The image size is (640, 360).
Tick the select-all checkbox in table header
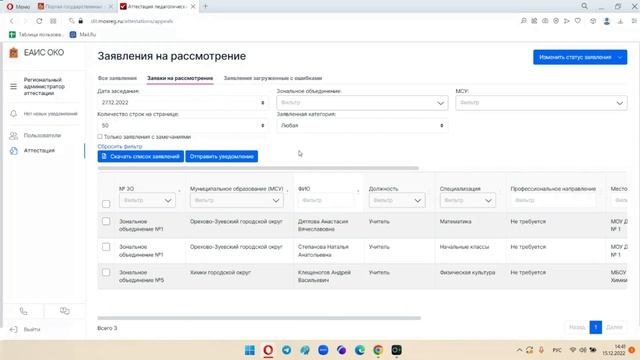[106, 204]
